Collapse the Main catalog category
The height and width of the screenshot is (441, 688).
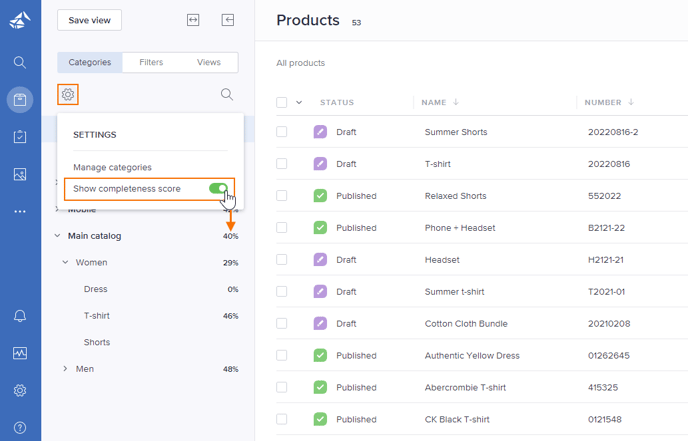(57, 236)
